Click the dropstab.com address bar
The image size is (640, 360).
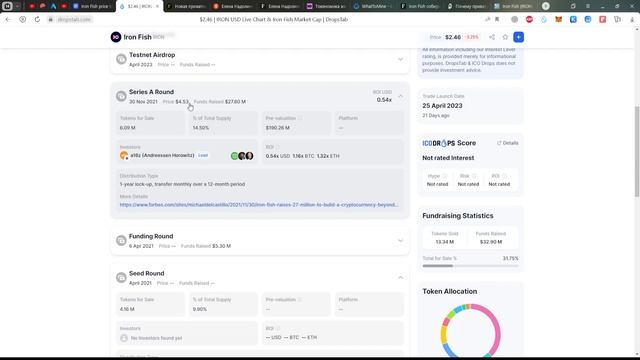coord(74,20)
